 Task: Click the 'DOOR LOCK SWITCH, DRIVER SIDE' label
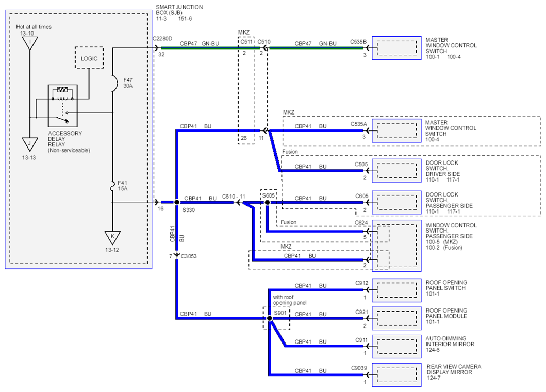click(442, 168)
